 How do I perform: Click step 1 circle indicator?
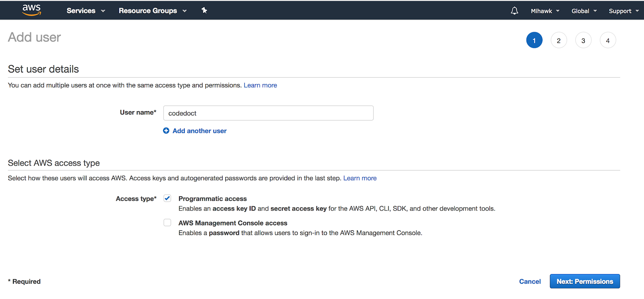(x=534, y=40)
